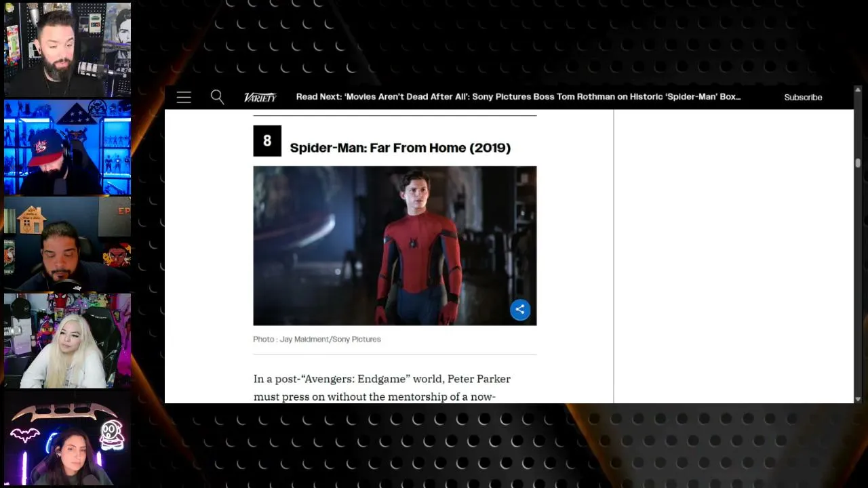Click the search magnifier icon
868x488 pixels.
[x=217, y=97]
